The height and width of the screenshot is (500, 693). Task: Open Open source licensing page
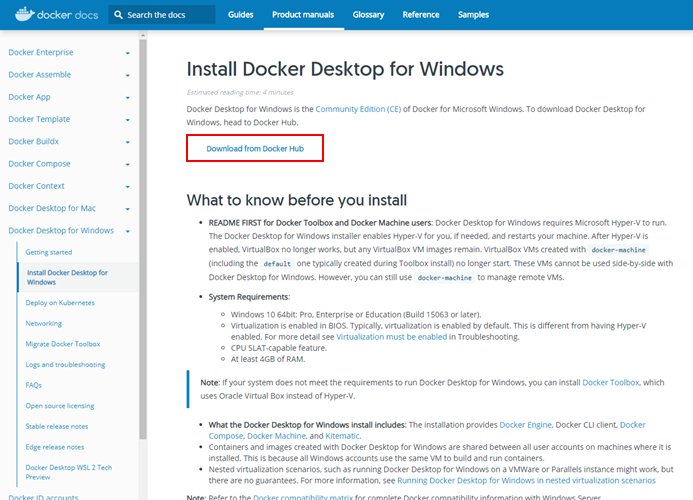(x=60, y=406)
